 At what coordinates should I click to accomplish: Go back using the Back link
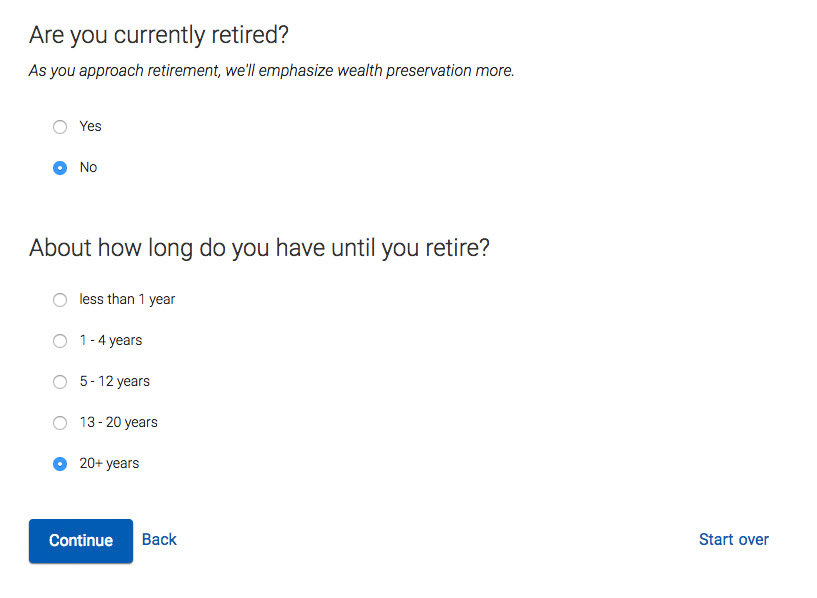click(x=159, y=540)
